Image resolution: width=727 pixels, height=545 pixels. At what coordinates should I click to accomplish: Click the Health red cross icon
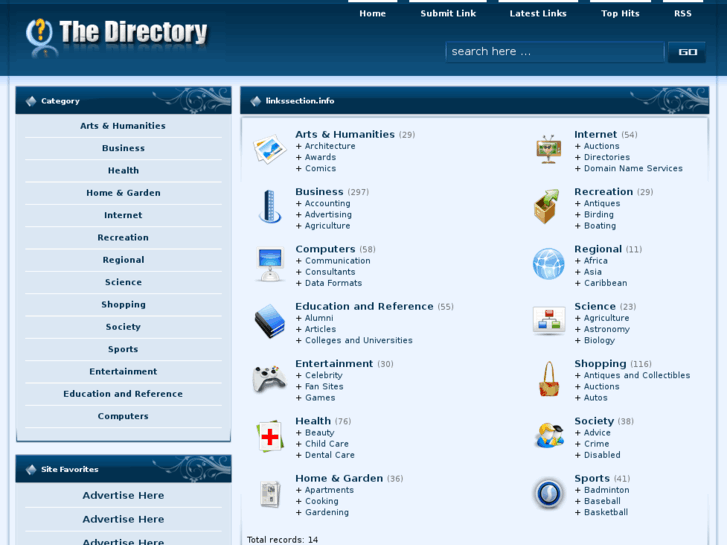click(270, 436)
